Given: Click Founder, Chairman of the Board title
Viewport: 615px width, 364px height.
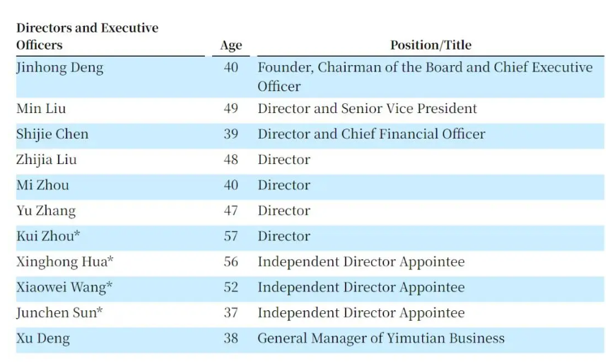Looking at the screenshot, I should point(425,76).
